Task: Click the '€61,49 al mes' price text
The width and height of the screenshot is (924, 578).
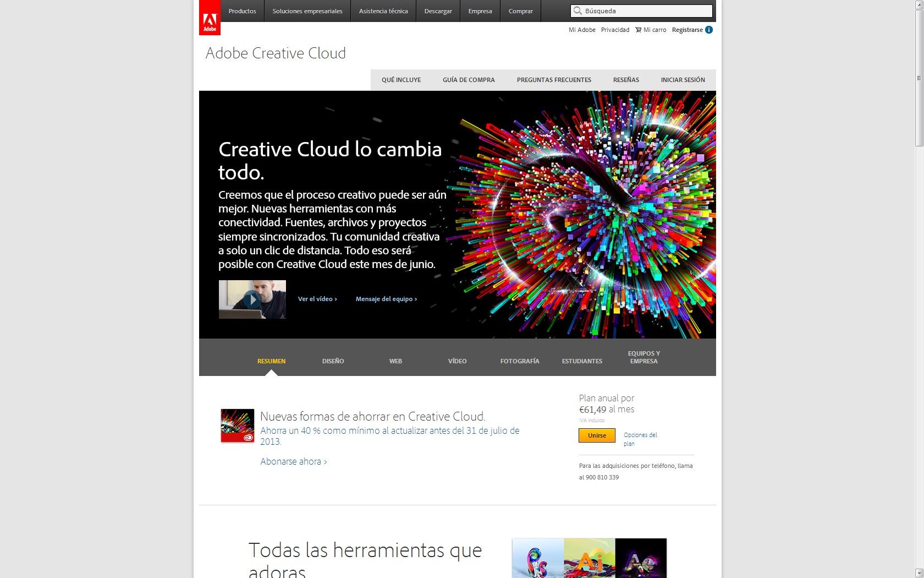Action: 607,410
